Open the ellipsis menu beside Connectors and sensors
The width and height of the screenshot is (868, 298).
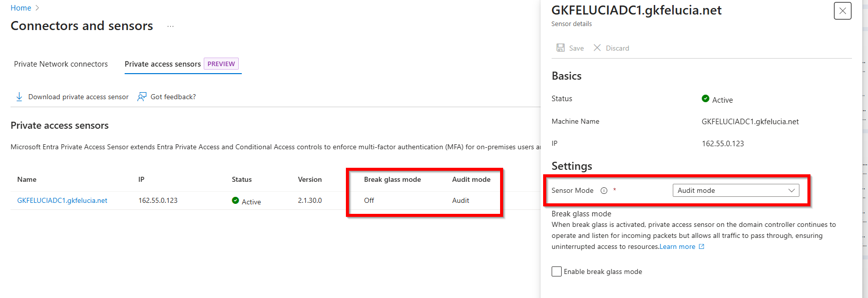pyautogui.click(x=170, y=27)
